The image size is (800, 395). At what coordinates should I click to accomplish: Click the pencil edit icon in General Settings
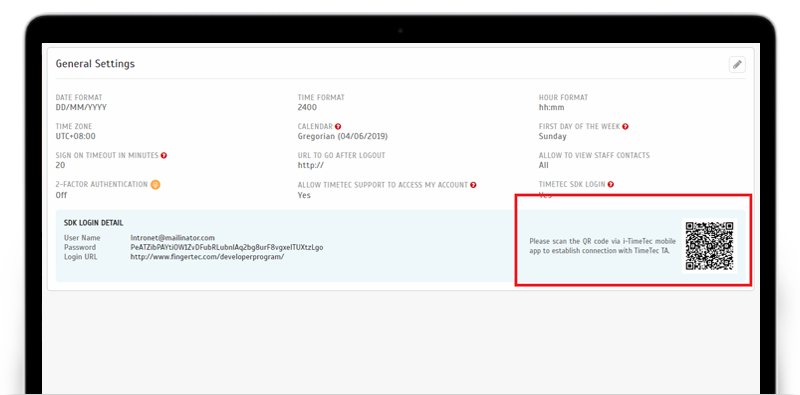pos(737,65)
